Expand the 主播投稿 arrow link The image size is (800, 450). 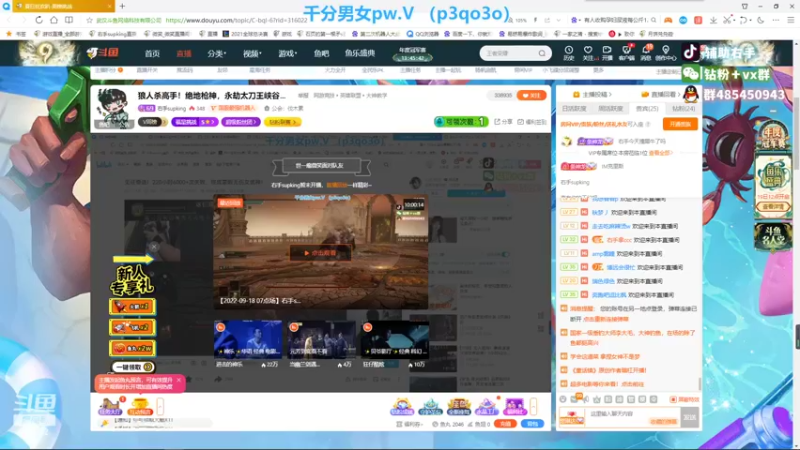click(x=592, y=94)
